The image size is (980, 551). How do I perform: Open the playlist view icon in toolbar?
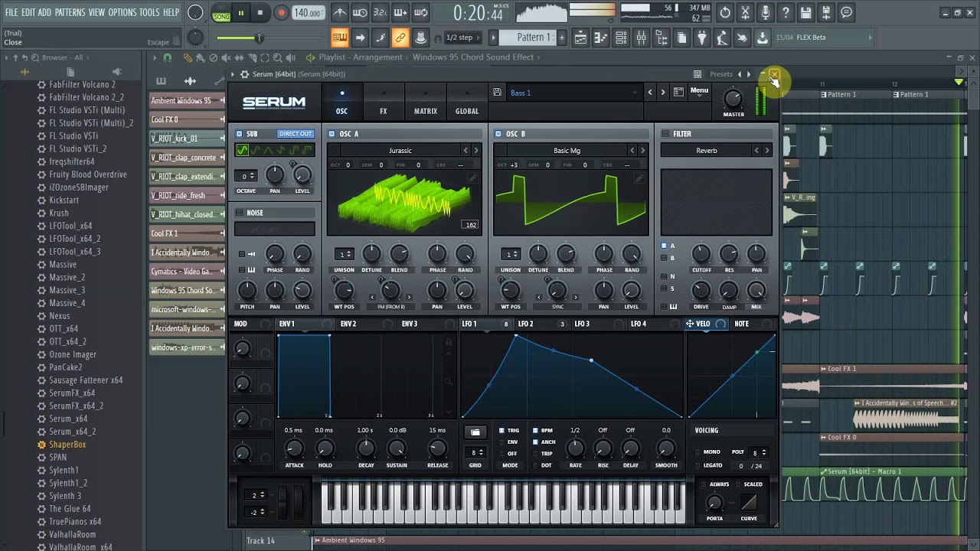(x=581, y=37)
